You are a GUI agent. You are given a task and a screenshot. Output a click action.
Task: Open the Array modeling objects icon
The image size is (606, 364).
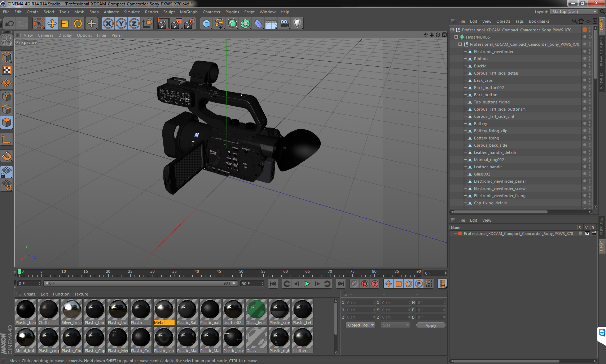(245, 24)
